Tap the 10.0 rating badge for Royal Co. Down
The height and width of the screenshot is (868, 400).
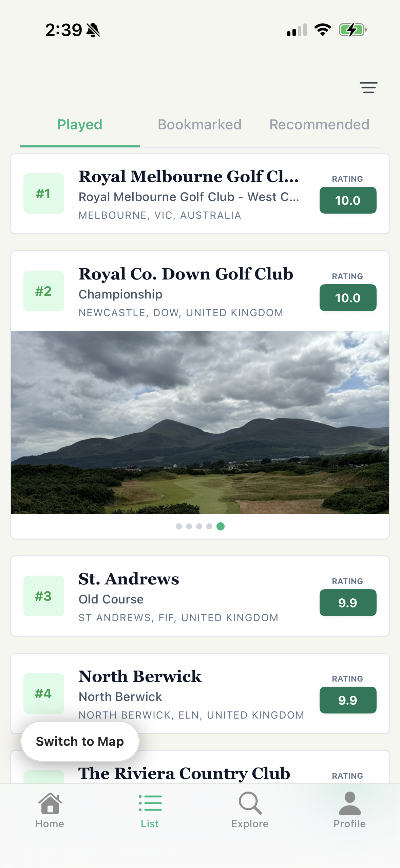[x=348, y=298]
